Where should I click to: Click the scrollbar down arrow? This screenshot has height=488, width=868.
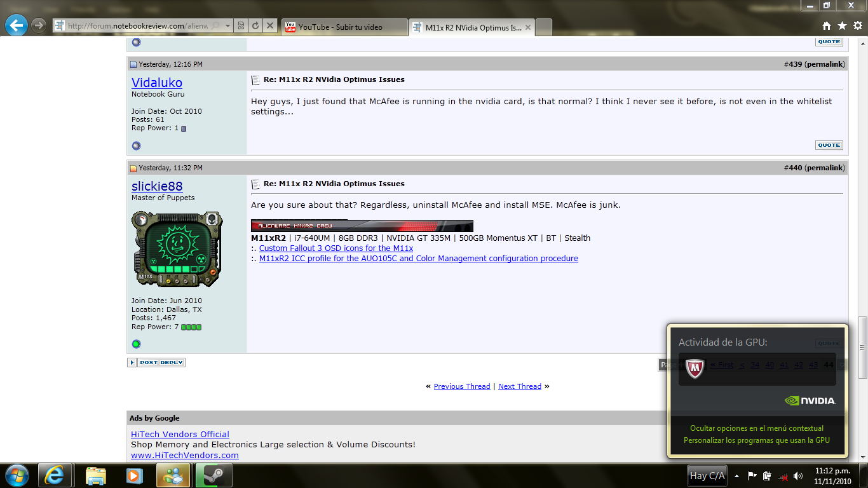862,457
